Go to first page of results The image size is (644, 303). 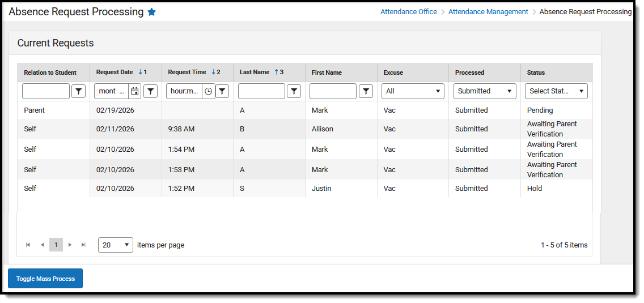[28, 245]
